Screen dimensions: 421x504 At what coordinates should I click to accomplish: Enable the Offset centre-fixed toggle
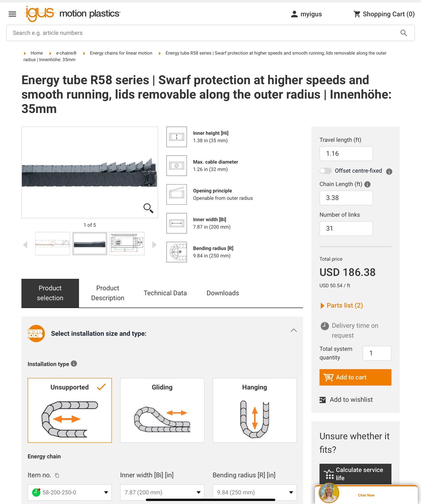tap(326, 171)
